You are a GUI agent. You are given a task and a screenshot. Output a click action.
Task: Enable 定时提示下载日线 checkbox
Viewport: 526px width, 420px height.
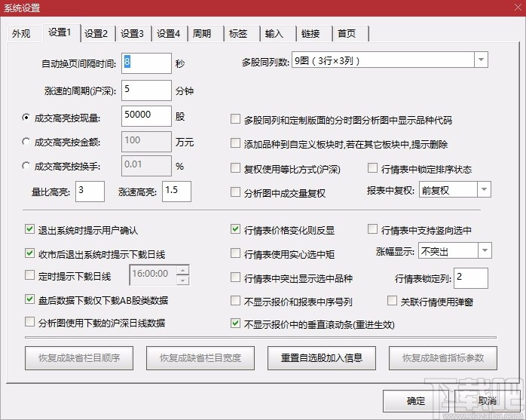pyautogui.click(x=29, y=275)
